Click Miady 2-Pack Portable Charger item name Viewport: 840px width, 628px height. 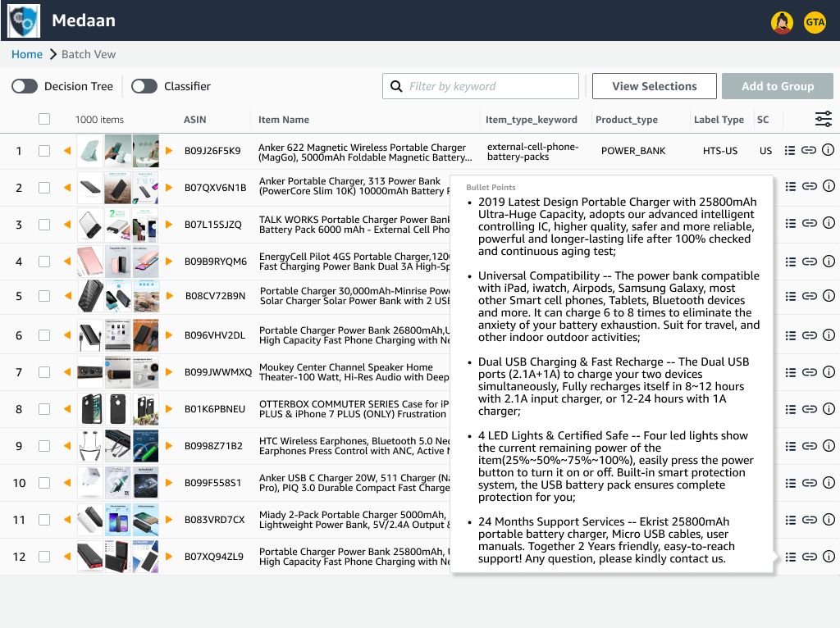coord(354,520)
